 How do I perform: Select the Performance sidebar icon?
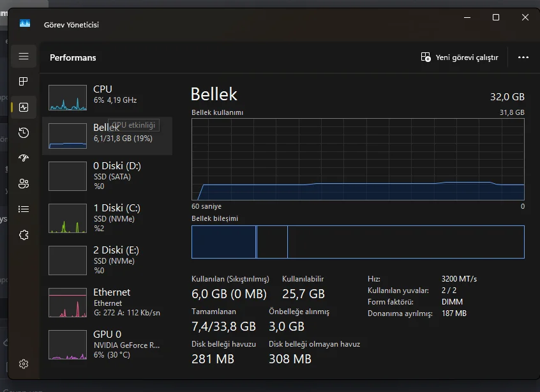click(24, 107)
